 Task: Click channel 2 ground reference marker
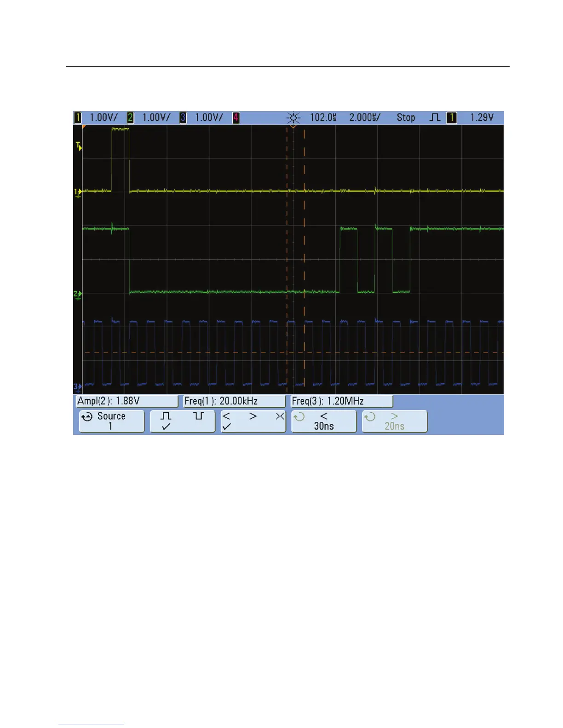click(x=78, y=295)
